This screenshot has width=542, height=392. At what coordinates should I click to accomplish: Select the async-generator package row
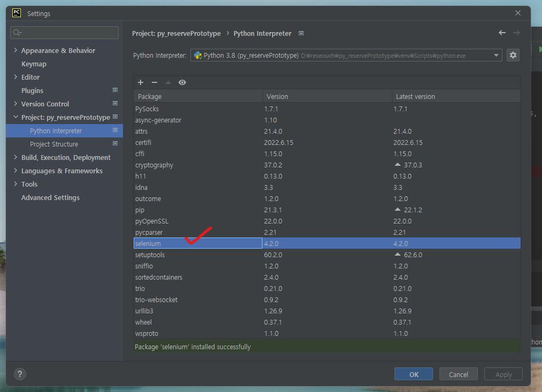click(x=327, y=120)
